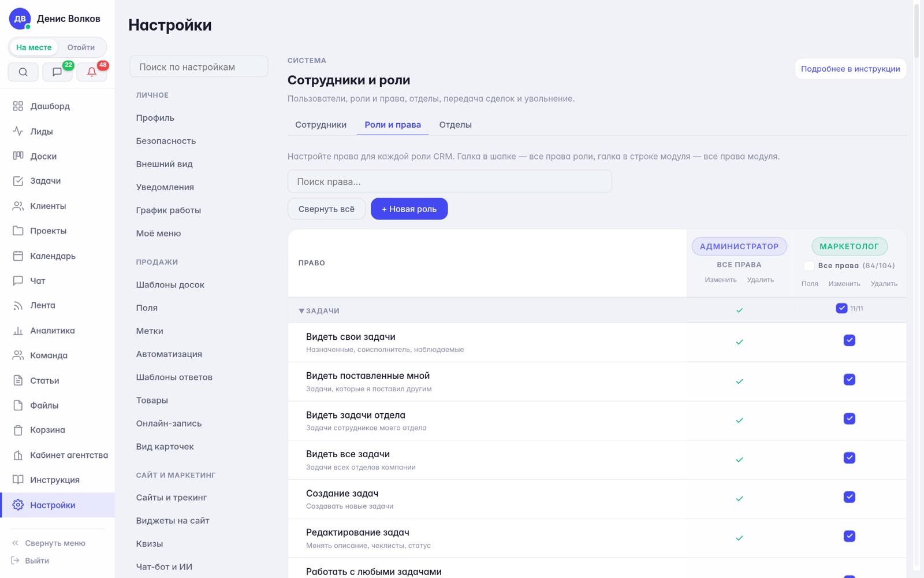Uncheck Маркетолог right Видеть поставленные мной
Image resolution: width=924 pixels, height=578 pixels.
pyautogui.click(x=849, y=380)
